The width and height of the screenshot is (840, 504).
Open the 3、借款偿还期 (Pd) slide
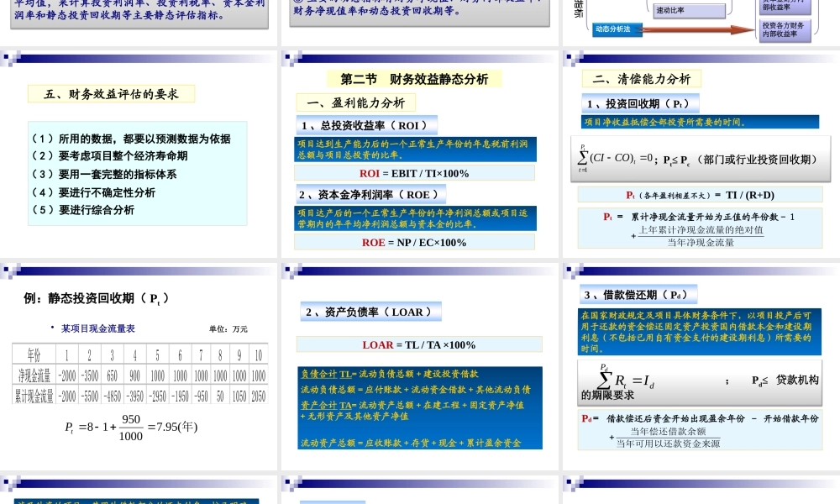tap(701, 366)
